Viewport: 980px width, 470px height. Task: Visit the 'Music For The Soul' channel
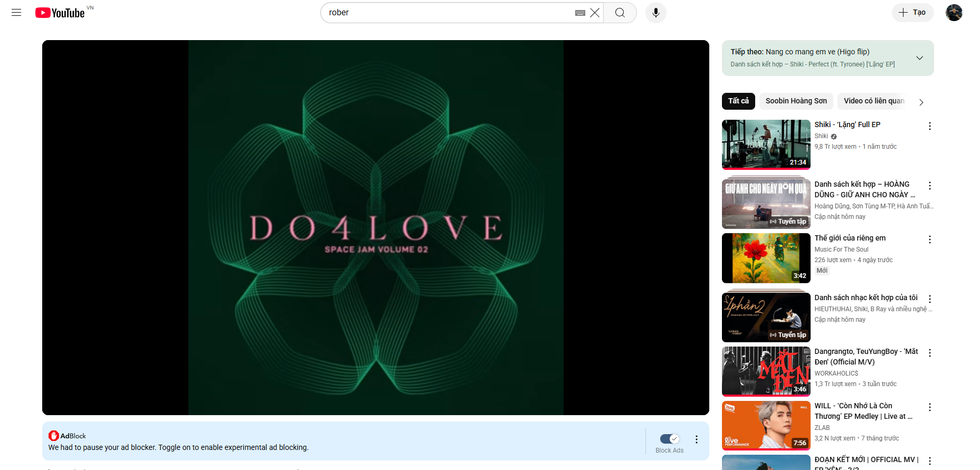[x=841, y=250]
